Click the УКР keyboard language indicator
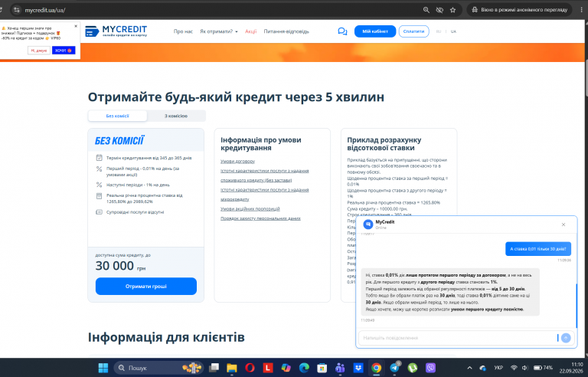This screenshot has width=588, height=377. pos(498,368)
